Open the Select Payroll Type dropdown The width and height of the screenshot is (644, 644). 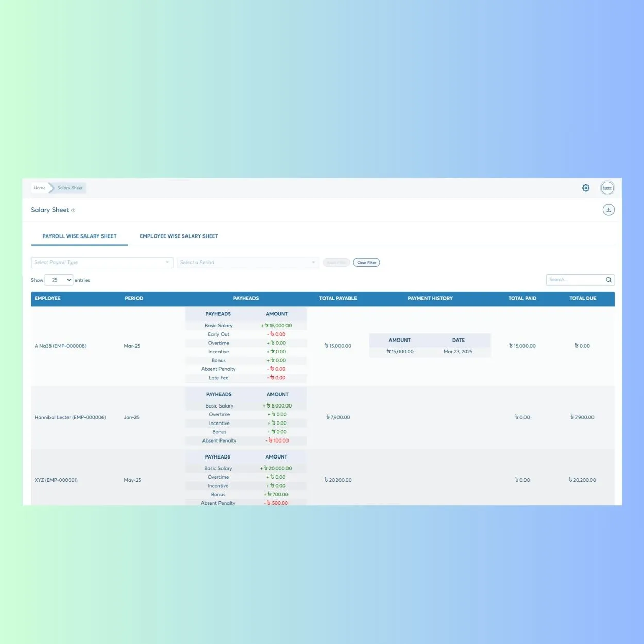(x=101, y=262)
